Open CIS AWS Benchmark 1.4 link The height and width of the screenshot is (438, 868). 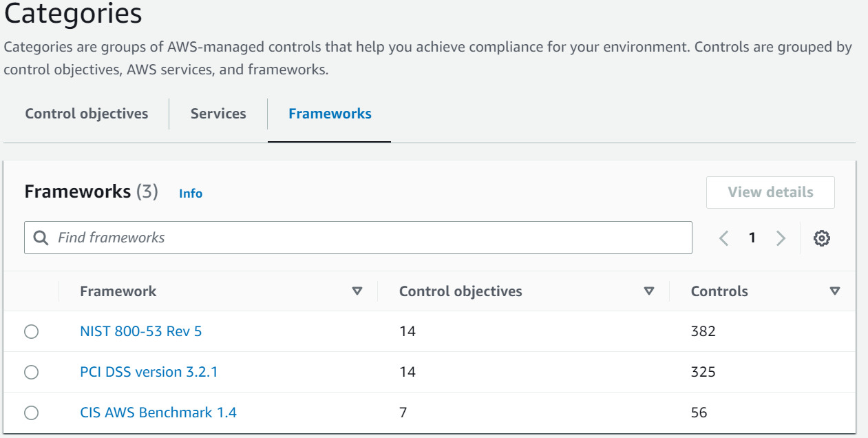coord(158,413)
